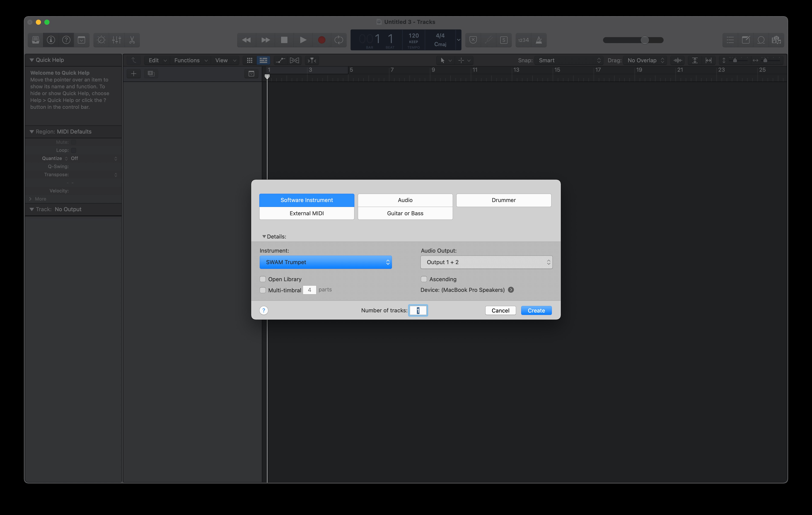This screenshot has width=812, height=515.
Task: Enable the Open Library checkbox
Action: point(263,279)
